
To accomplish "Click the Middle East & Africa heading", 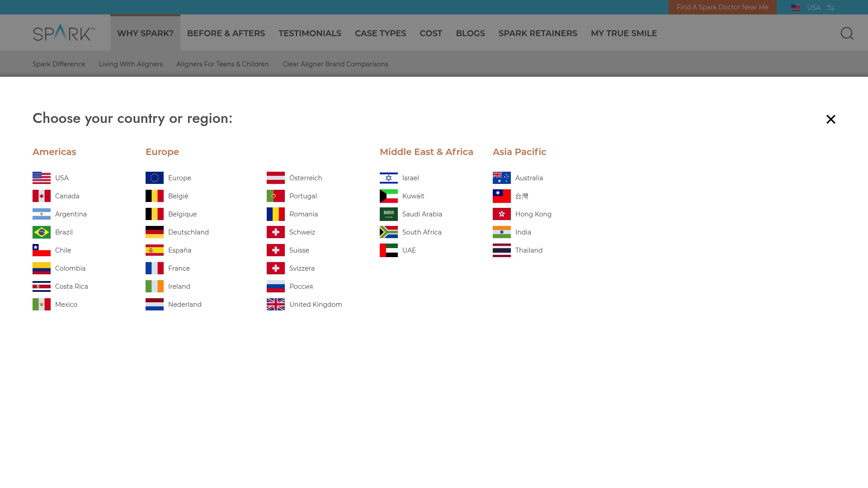I will pyautogui.click(x=426, y=152).
